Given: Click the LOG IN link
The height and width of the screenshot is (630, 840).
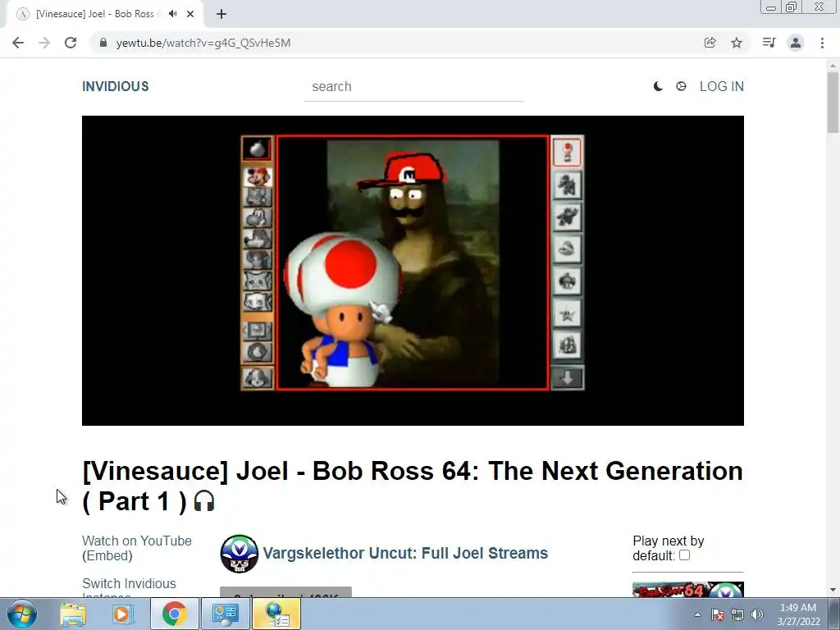Looking at the screenshot, I should [x=722, y=86].
